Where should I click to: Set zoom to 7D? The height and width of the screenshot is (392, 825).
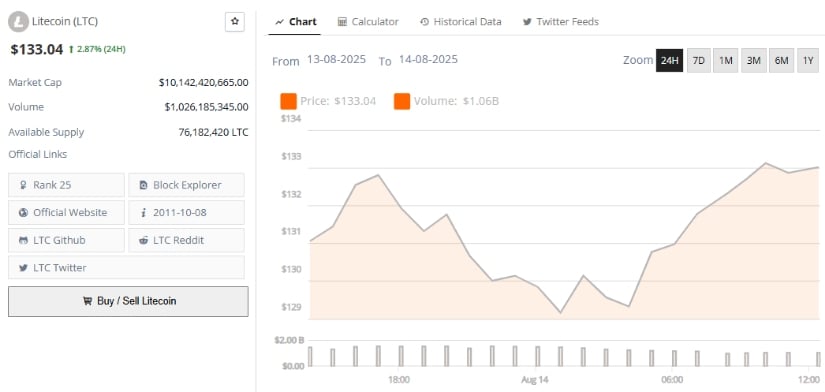coord(699,61)
